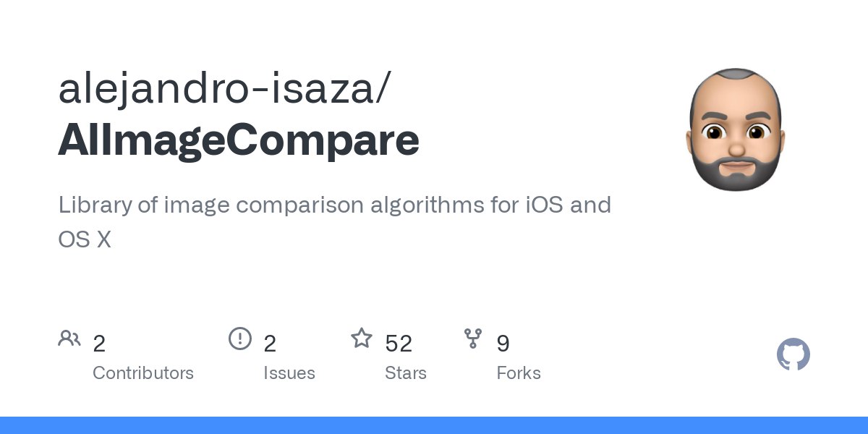868x434 pixels.
Task: Click the Stars label
Action: click(x=406, y=373)
